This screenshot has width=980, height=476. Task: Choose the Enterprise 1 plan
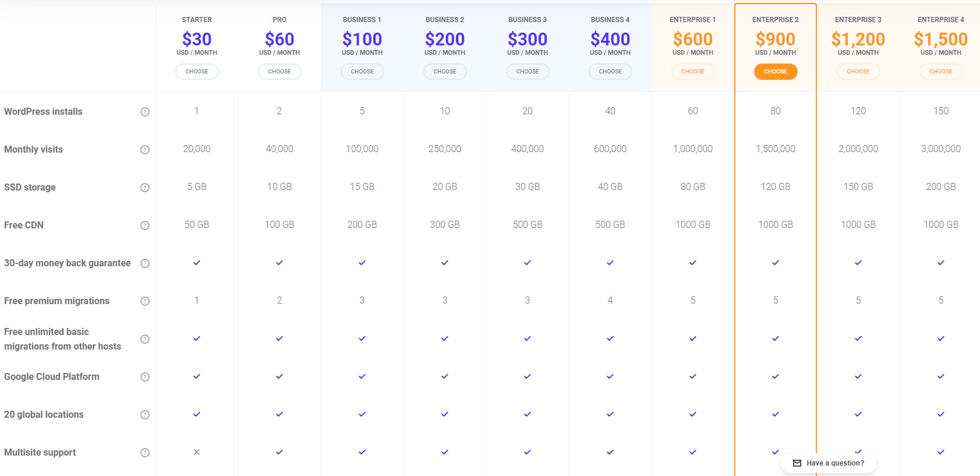pyautogui.click(x=693, y=71)
